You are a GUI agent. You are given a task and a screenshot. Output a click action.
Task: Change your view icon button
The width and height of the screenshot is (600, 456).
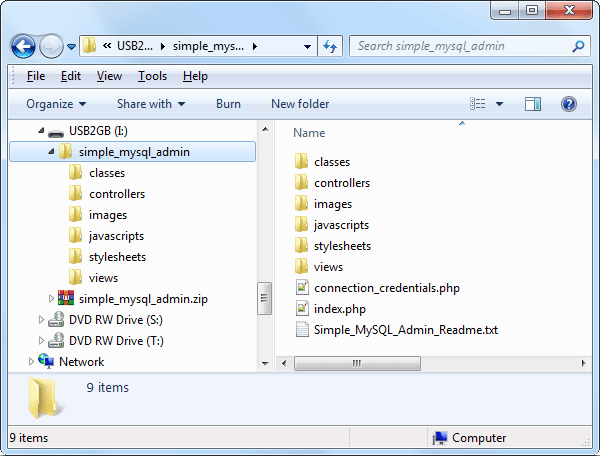(478, 104)
